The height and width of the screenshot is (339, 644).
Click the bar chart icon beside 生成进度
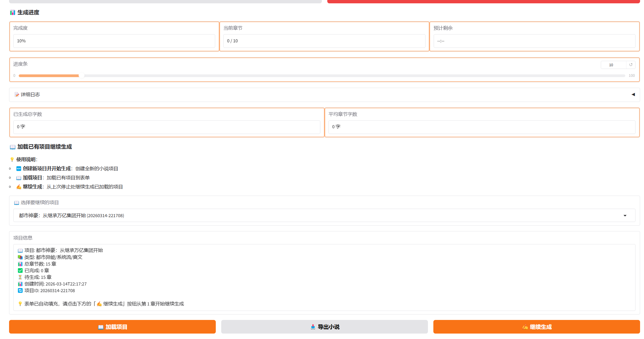click(x=12, y=12)
